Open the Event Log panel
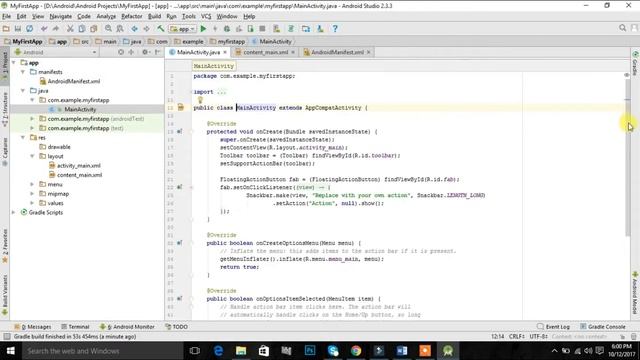 (553, 327)
